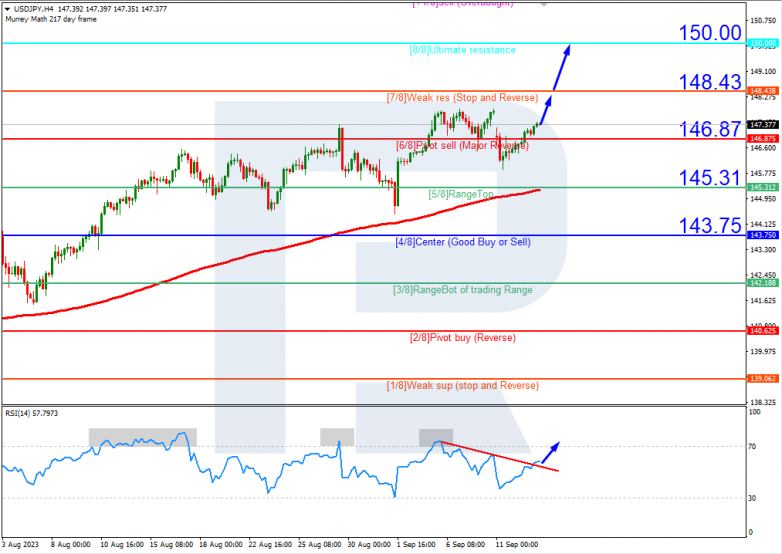782x554 pixels.
Task: Click the [3/8]RangeBot of trading Range label
Action: pos(463,290)
